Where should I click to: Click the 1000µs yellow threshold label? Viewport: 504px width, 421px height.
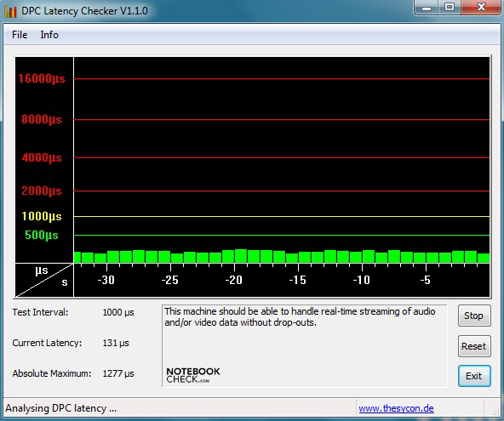point(42,216)
